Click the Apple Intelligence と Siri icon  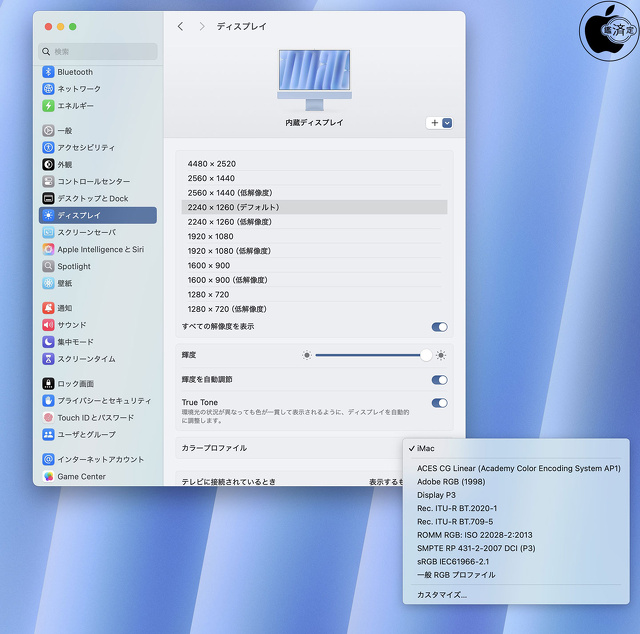coord(48,249)
